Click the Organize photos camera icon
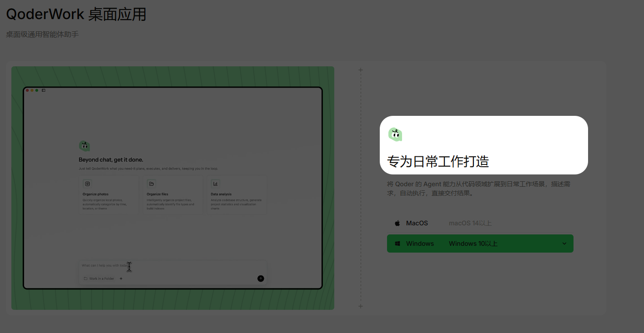The width and height of the screenshot is (644, 333). pyautogui.click(x=87, y=184)
